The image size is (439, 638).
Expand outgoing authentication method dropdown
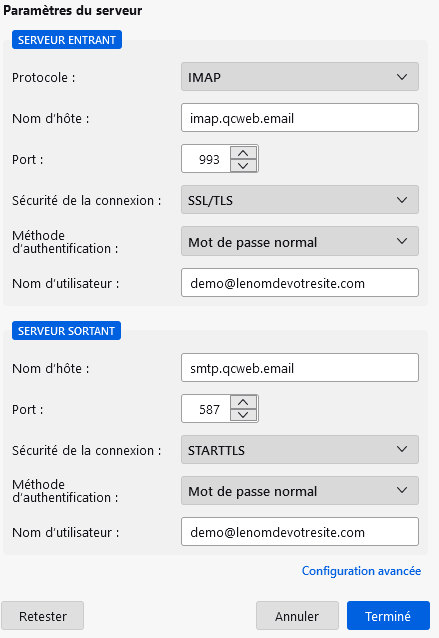tap(300, 491)
